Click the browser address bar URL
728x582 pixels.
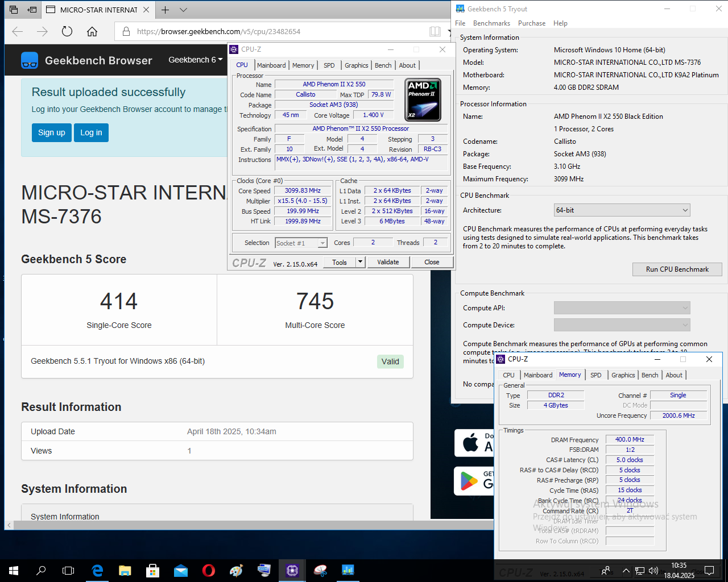[x=218, y=32]
